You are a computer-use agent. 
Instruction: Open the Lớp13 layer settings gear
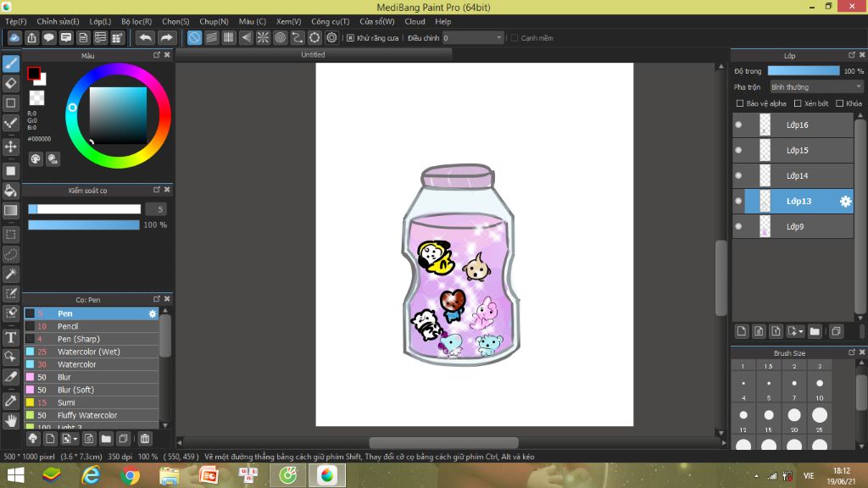[845, 202]
